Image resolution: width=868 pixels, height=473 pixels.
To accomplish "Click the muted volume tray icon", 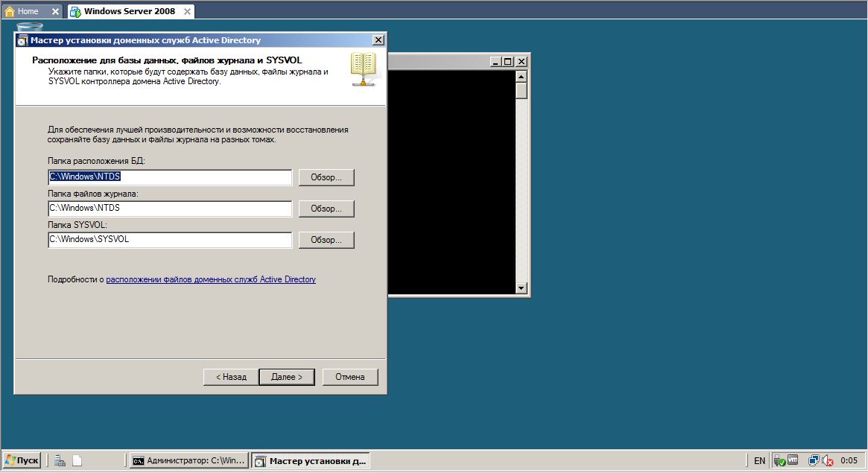I will (828, 460).
